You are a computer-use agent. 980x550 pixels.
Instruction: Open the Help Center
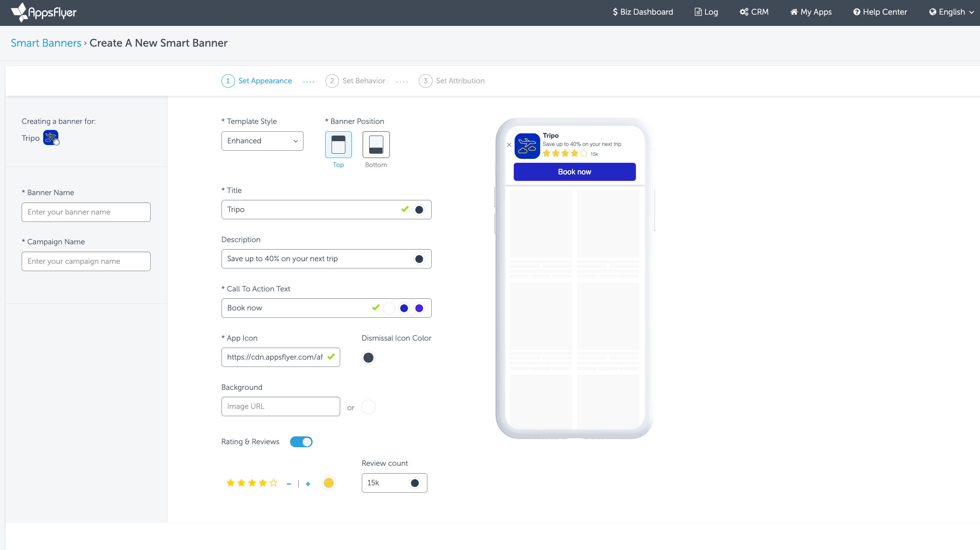[880, 12]
